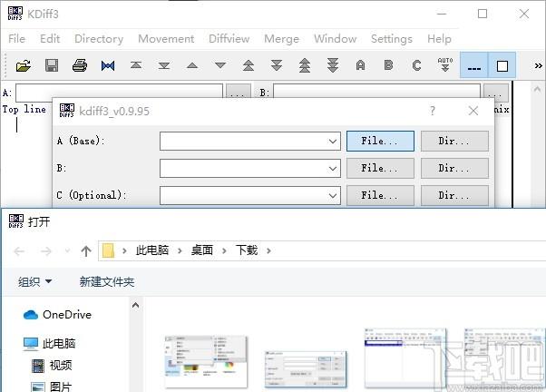Click browse button next to B path field

click(x=496, y=91)
